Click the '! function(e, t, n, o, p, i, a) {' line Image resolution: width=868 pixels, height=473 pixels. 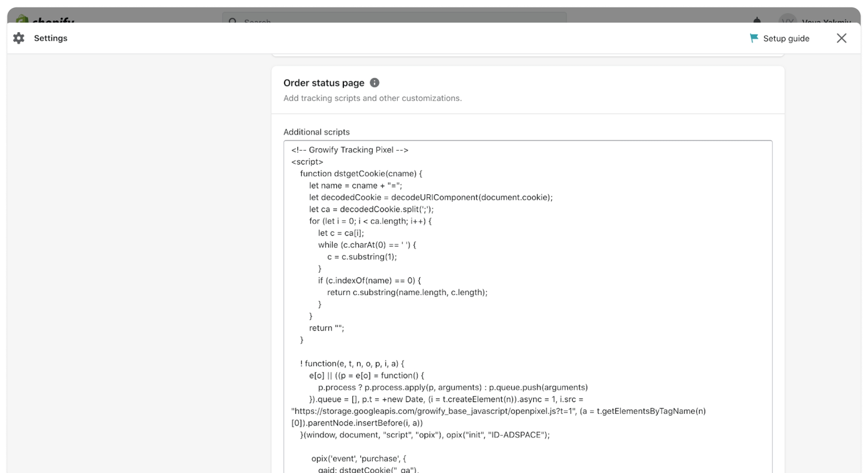[x=352, y=363]
